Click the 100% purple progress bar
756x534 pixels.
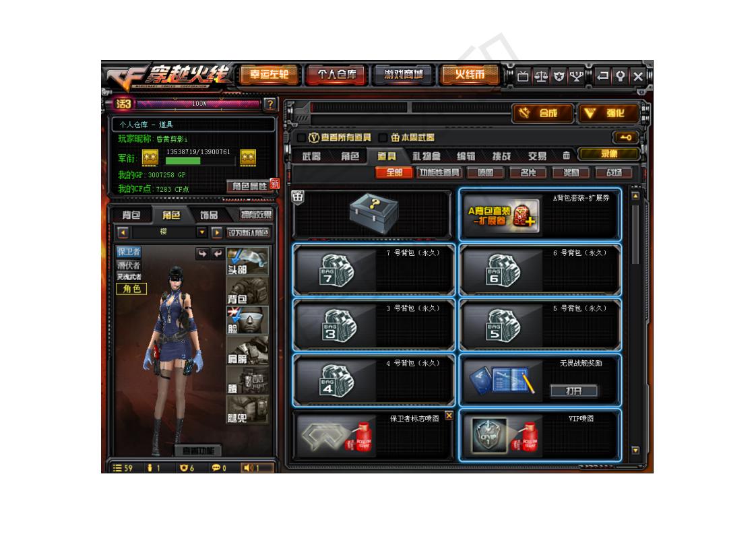pyautogui.click(x=199, y=104)
